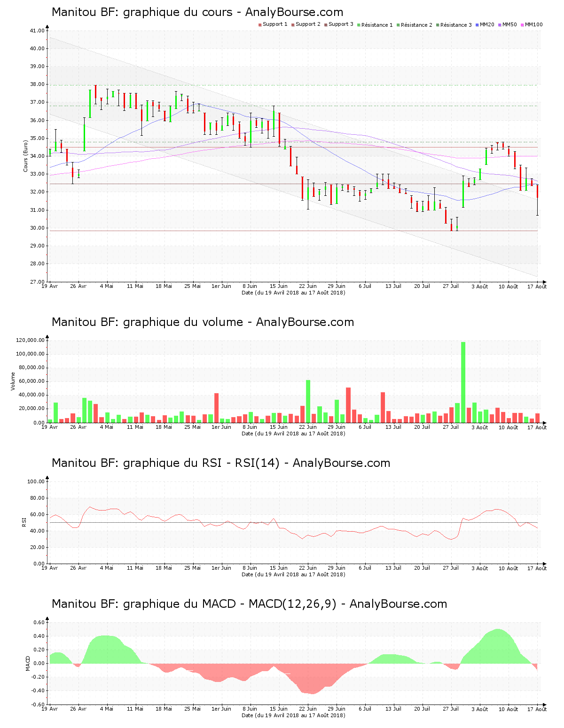This screenshot has height=728, width=564.
Task: Click the 'RSI' vertical axis label
Action: 23,522
